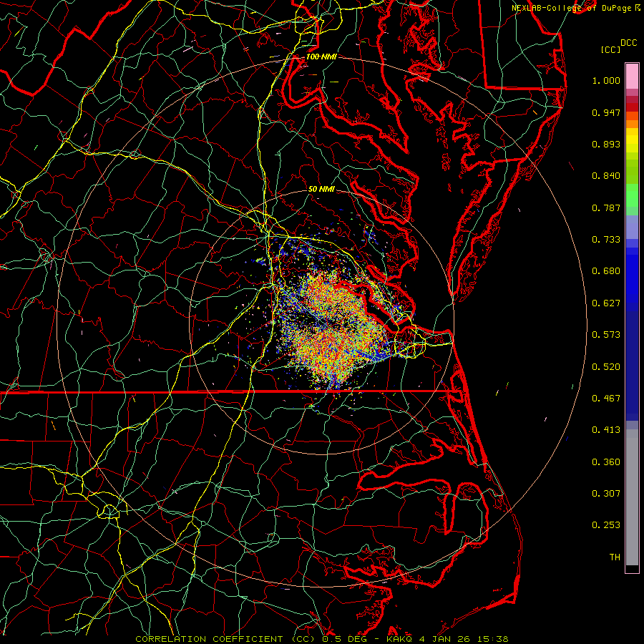This screenshot has width=644, height=644.
Task: Click the 0.360 color scale value
Action: (x=606, y=462)
